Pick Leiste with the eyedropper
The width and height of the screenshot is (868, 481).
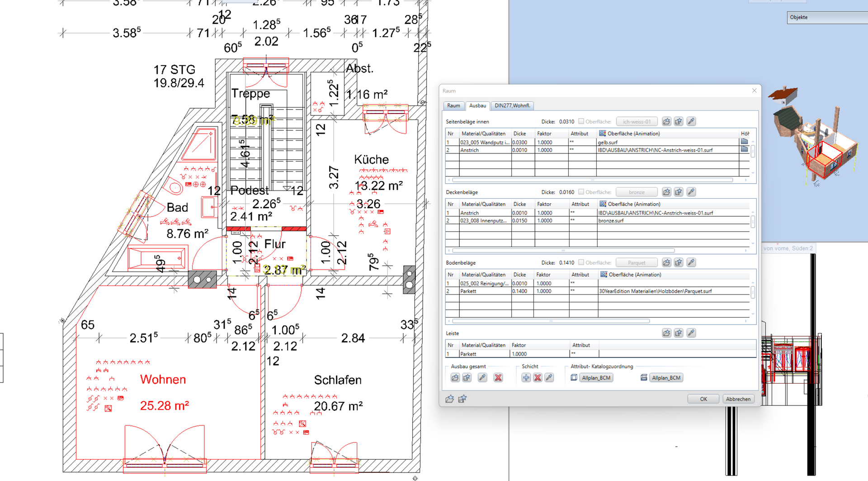coord(691,333)
